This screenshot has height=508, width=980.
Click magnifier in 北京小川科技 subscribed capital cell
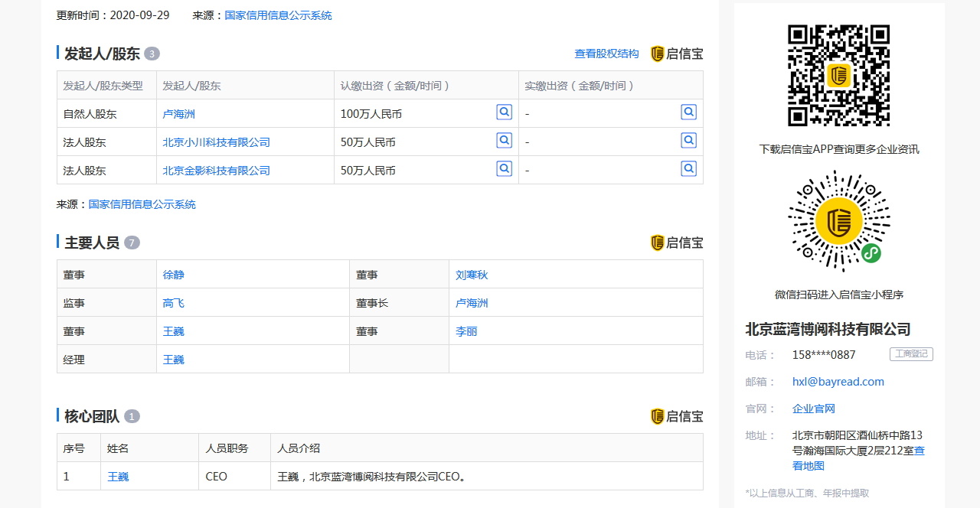pyautogui.click(x=504, y=141)
